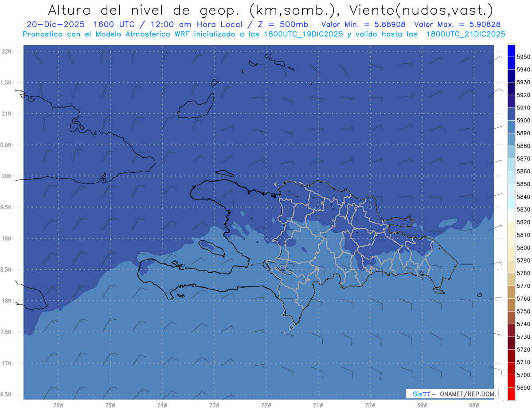Click the 18N latitude axis label

7,301
